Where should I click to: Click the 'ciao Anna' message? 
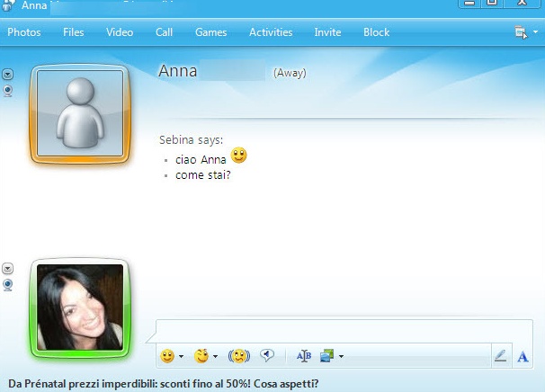[x=201, y=160]
